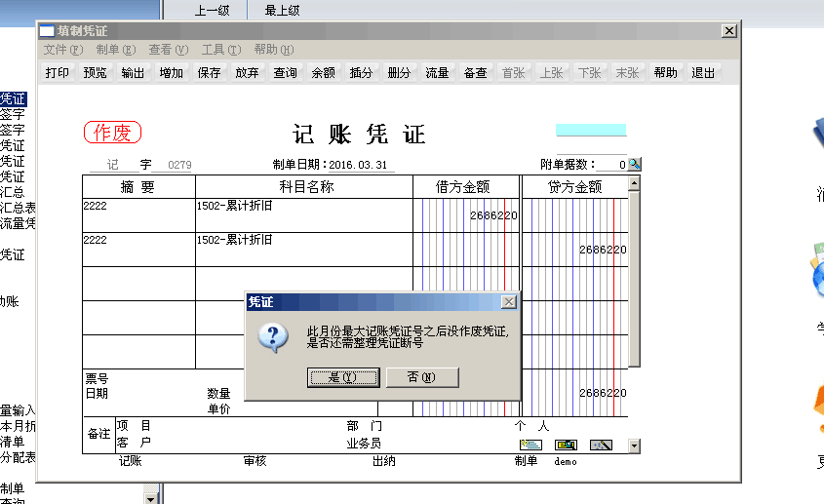824x504 pixels.
Task: Click the date 2016.03.31
Action: point(358,165)
